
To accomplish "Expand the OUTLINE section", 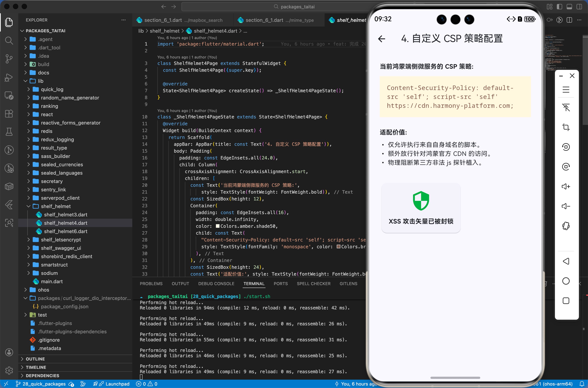I will pos(35,359).
